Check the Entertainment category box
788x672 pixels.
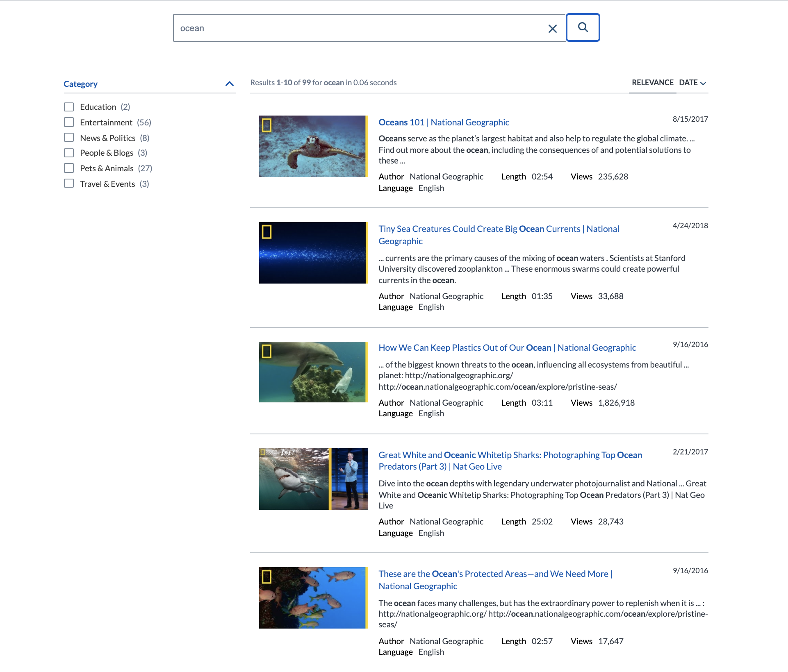(69, 123)
